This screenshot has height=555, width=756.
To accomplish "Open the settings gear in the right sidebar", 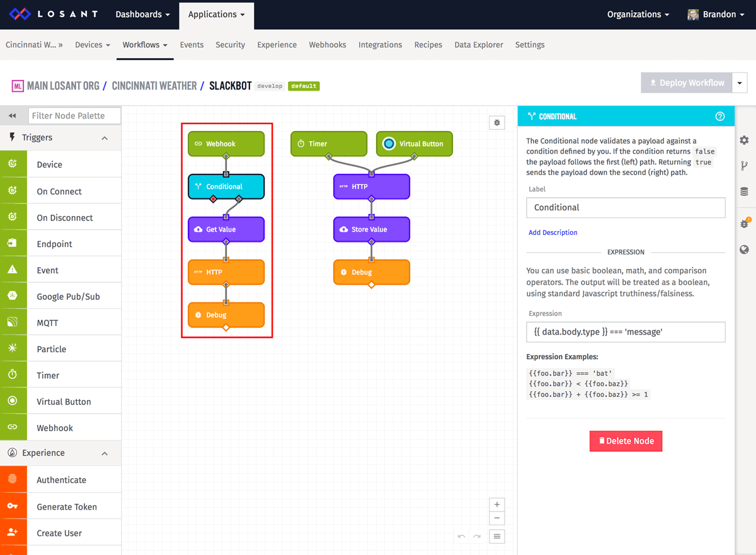I will point(744,140).
